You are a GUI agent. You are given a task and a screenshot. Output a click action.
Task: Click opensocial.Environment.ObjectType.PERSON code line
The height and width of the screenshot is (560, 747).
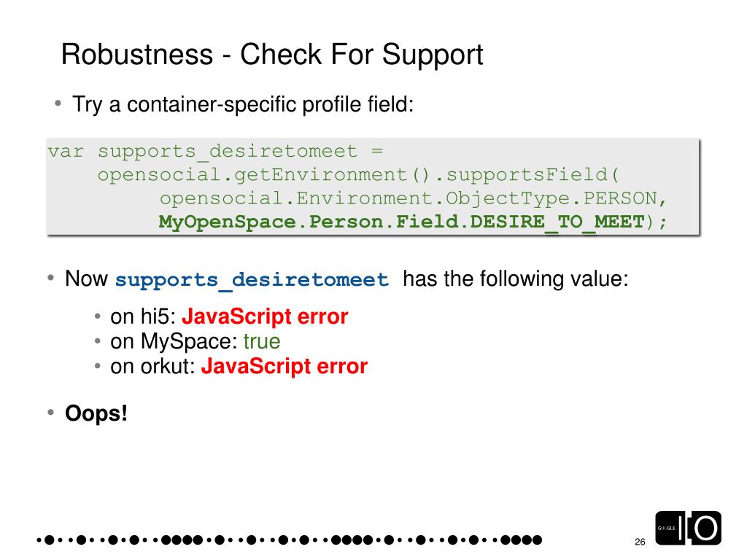pyautogui.click(x=413, y=198)
